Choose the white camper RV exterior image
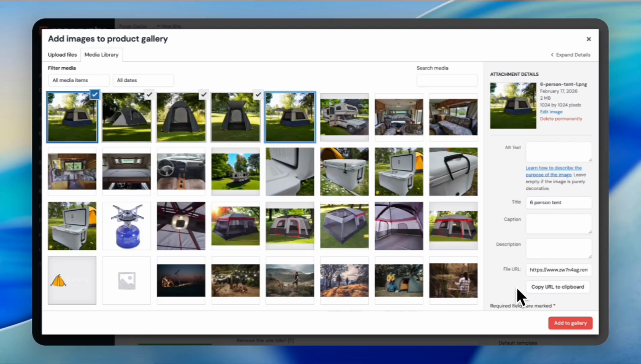This screenshot has width=641, height=364. tap(344, 117)
